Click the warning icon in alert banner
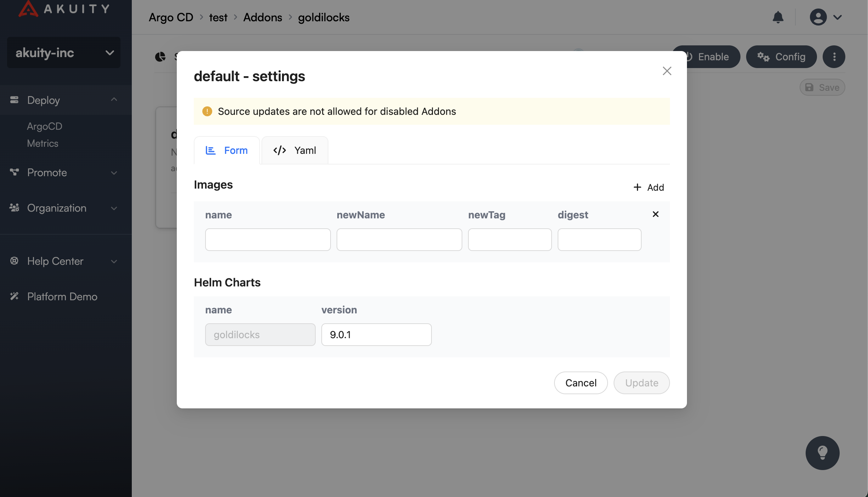Viewport: 868px width, 497px height. click(207, 111)
